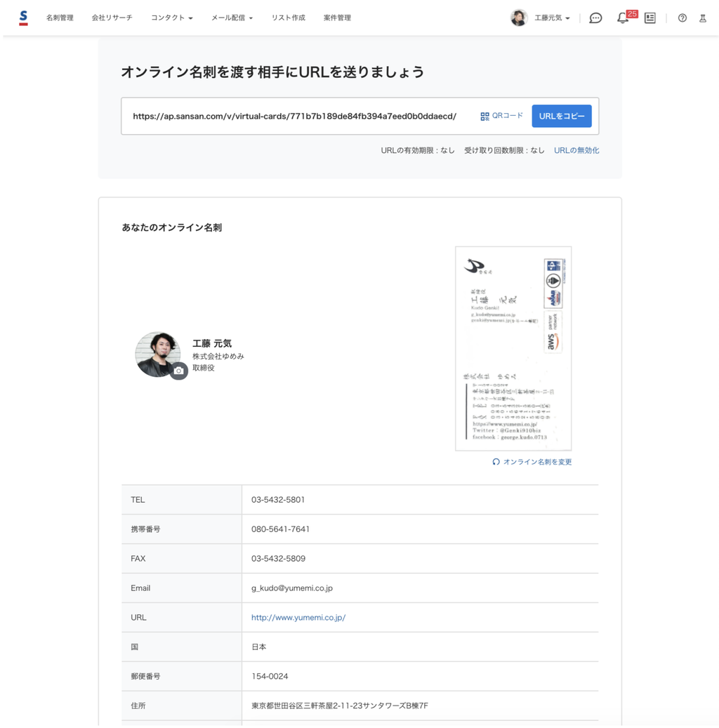Screen dimensions: 719x728
Task: Open the 会社リサーチ menu item
Action: pos(112,18)
